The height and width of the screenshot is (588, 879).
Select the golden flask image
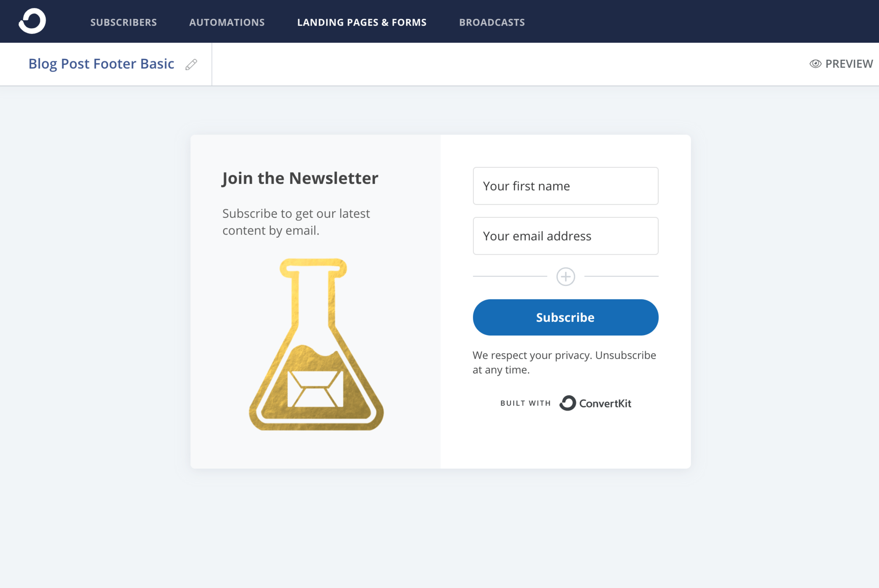coord(316,345)
